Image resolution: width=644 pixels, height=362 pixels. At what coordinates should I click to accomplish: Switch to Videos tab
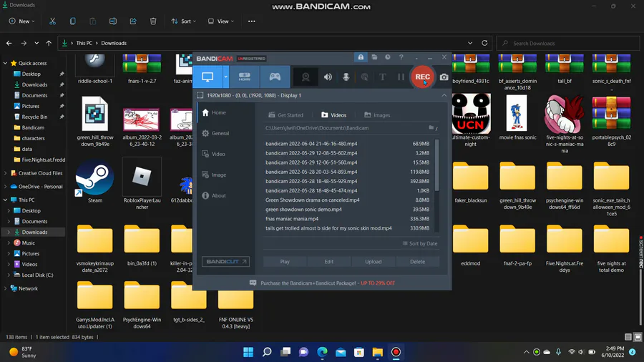click(334, 115)
